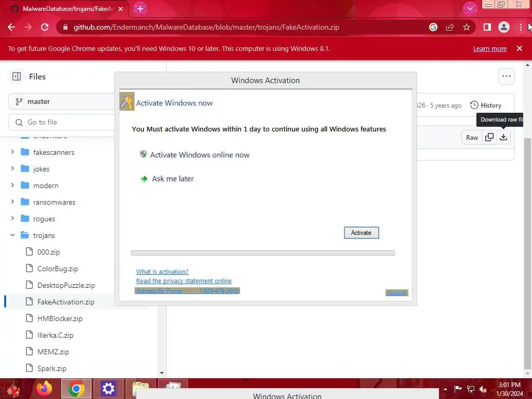
Task: Open the GitHub more options menu
Action: point(506,76)
